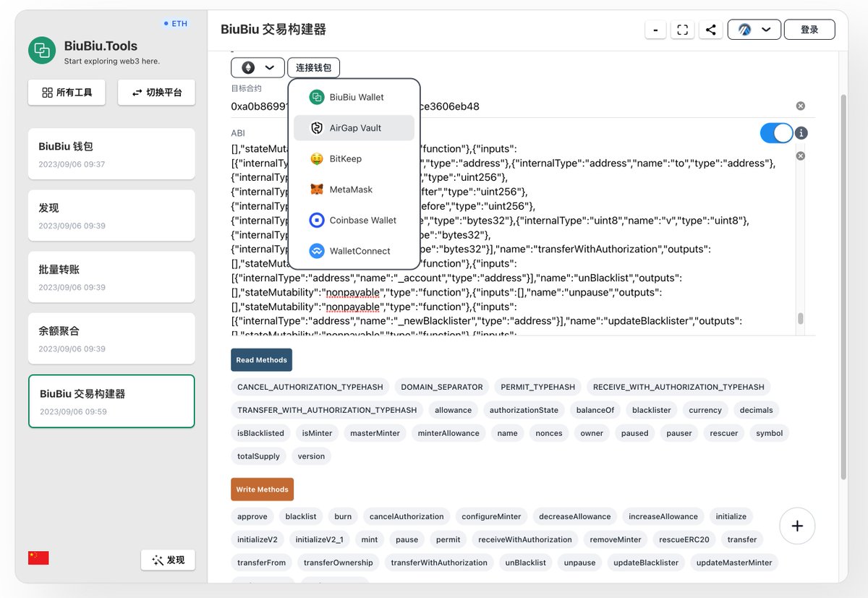Select BiuBiu Wallet from the wallet list
Viewport: 868px width, 598px height.
(x=354, y=97)
